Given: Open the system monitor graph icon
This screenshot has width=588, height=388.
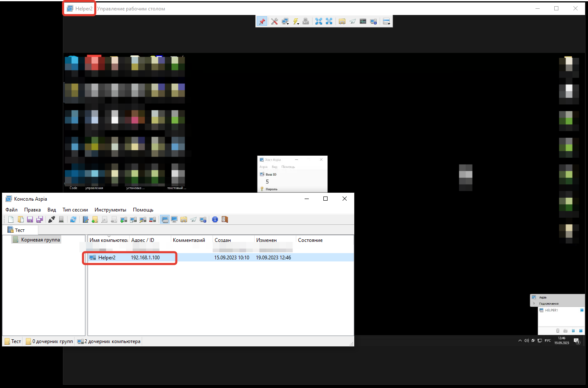Looking at the screenshot, I should [x=363, y=22].
